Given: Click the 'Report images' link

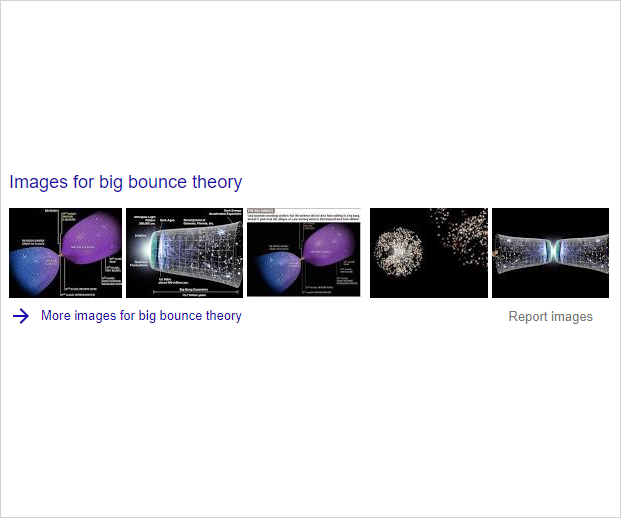Looking at the screenshot, I should (x=551, y=316).
